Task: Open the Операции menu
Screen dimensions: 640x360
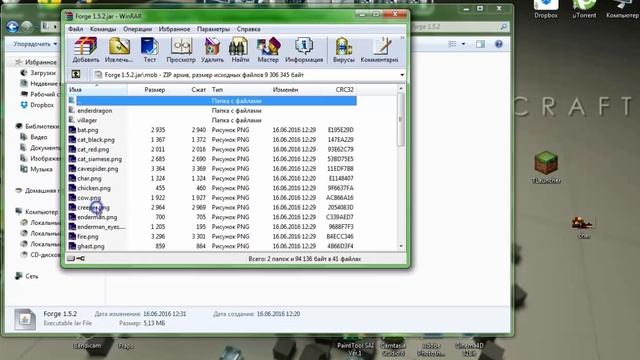Action: point(138,29)
